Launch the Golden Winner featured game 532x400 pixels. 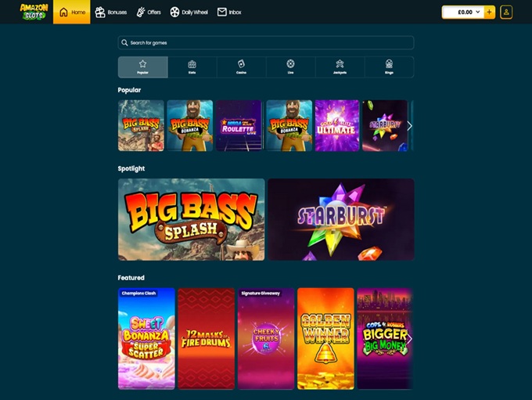pyautogui.click(x=325, y=338)
